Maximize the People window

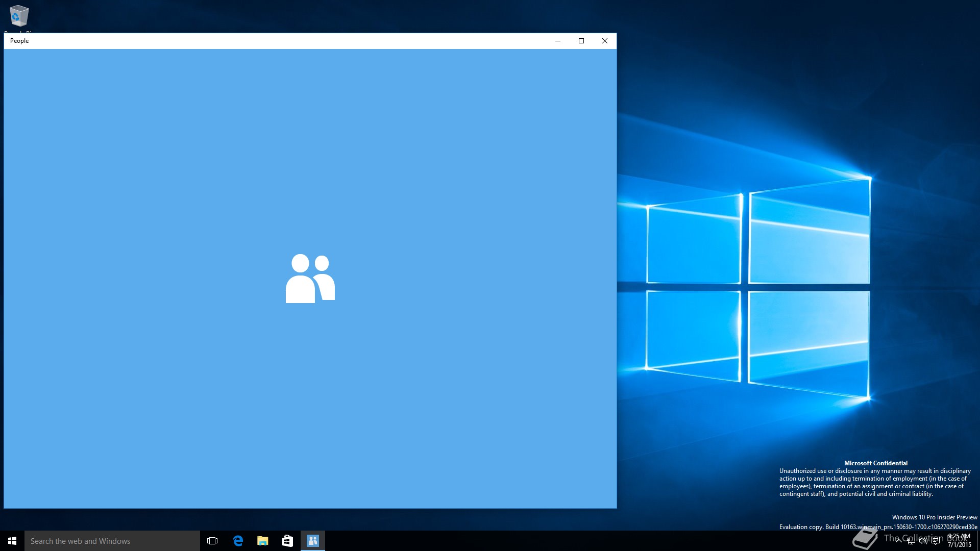point(581,41)
